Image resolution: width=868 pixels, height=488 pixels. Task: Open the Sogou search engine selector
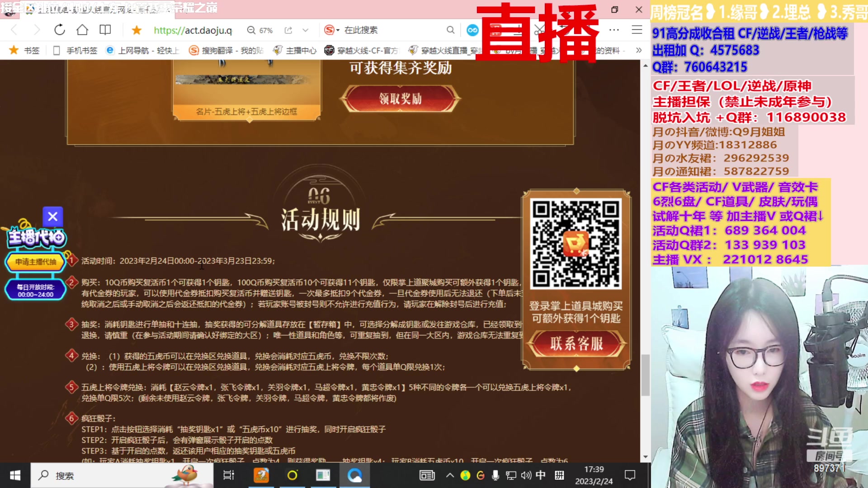pyautogui.click(x=331, y=30)
